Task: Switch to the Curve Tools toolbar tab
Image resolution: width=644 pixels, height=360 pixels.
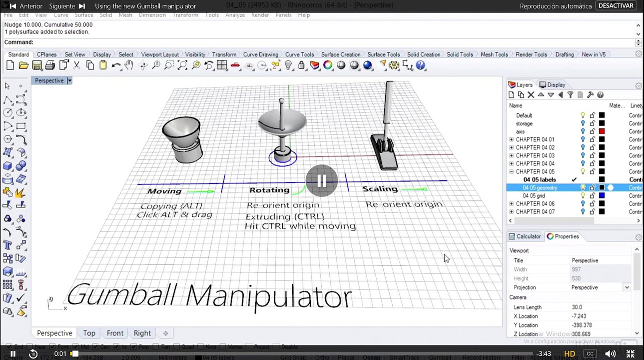Action: click(x=300, y=54)
